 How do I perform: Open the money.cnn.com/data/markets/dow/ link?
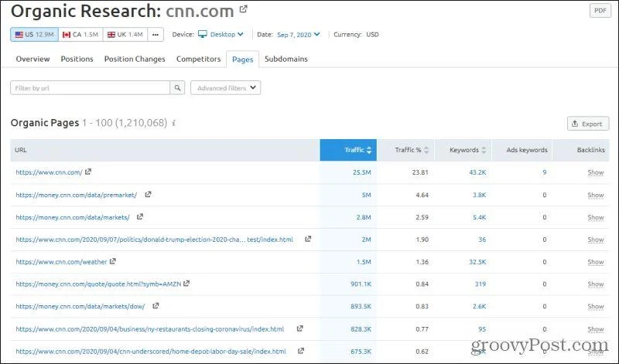click(x=80, y=306)
